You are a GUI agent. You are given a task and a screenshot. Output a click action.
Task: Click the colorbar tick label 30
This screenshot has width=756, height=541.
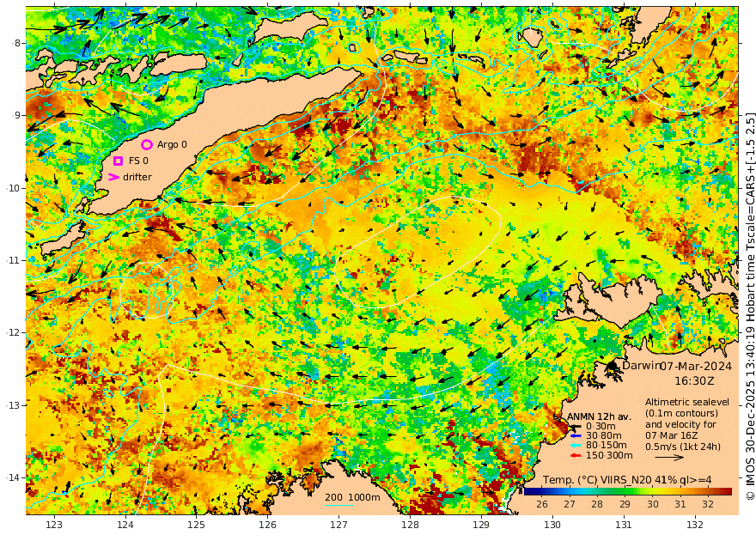(x=652, y=504)
